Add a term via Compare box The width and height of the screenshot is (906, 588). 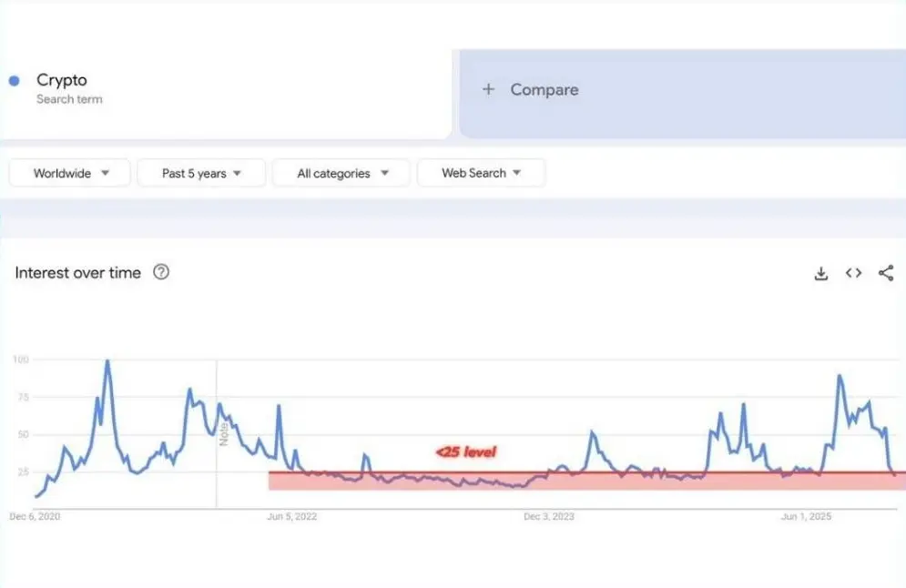tap(544, 89)
